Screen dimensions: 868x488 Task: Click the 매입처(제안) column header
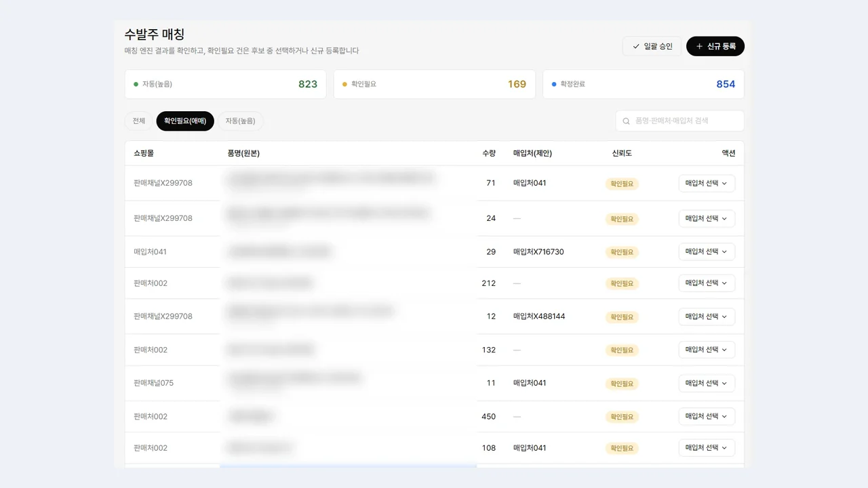click(532, 153)
